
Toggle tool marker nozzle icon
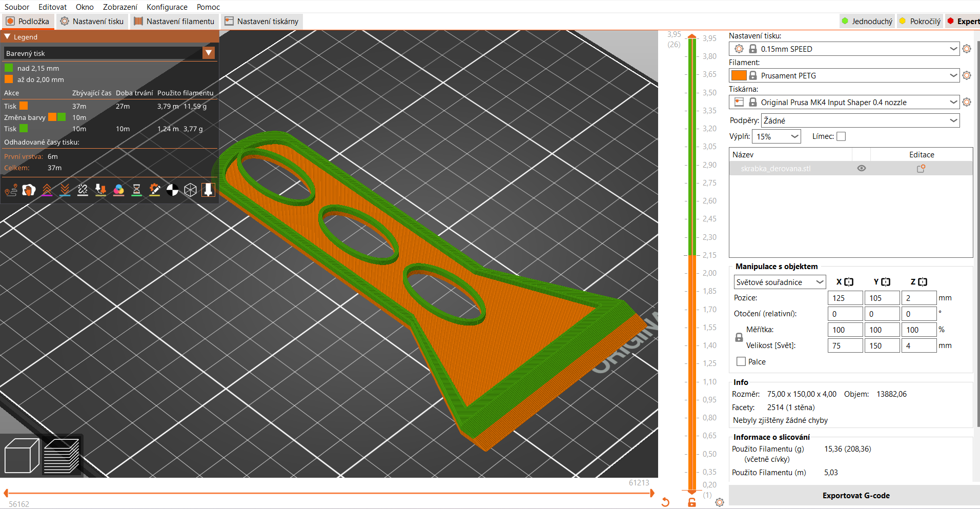(208, 190)
